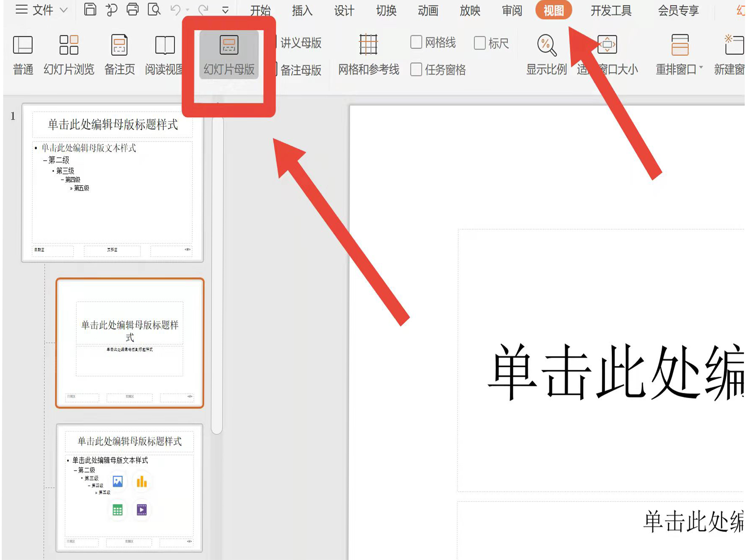Toggle the Ruler (标尺) checkbox

(480, 43)
